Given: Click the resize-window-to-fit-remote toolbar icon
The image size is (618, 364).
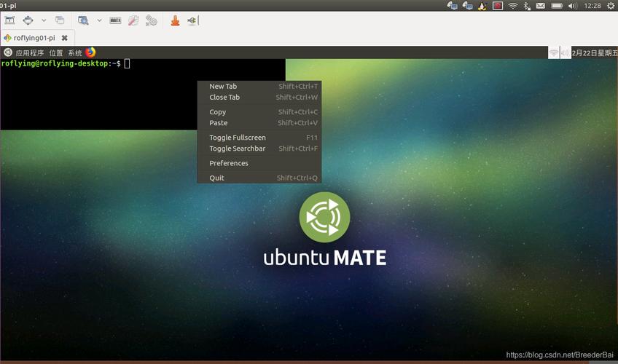Looking at the screenshot, I should 28,20.
